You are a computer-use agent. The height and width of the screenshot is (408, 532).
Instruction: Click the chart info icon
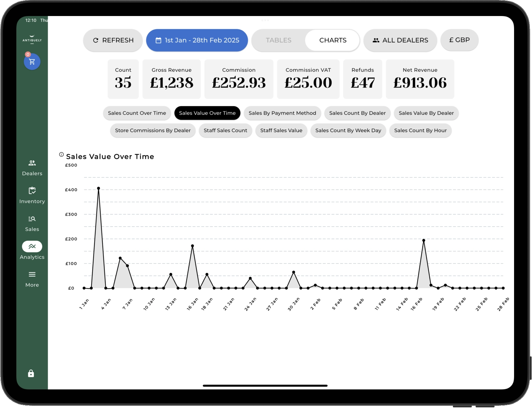pos(61,154)
